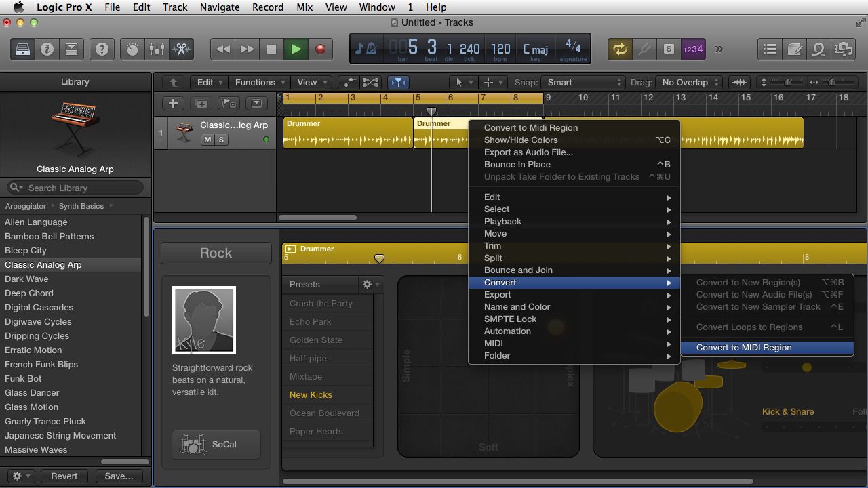Open the Mix menu in menu bar

click(x=304, y=7)
